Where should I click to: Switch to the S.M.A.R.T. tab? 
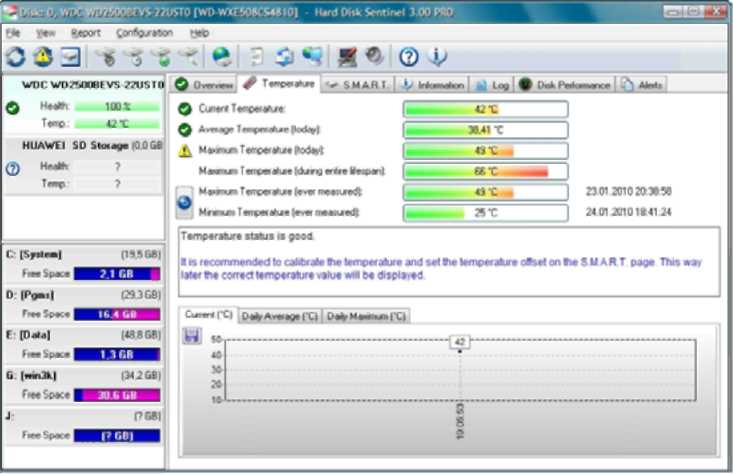pyautogui.click(x=358, y=85)
